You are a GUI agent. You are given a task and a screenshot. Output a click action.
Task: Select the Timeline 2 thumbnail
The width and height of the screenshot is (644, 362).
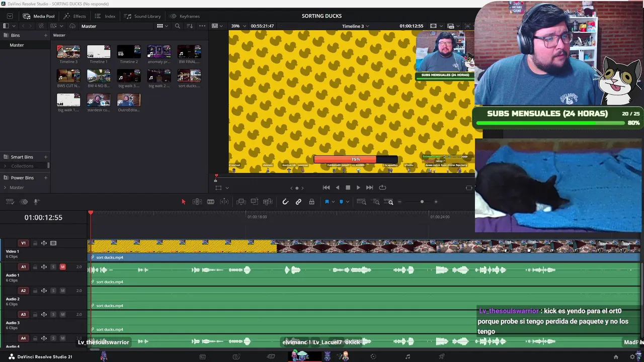coord(129,52)
